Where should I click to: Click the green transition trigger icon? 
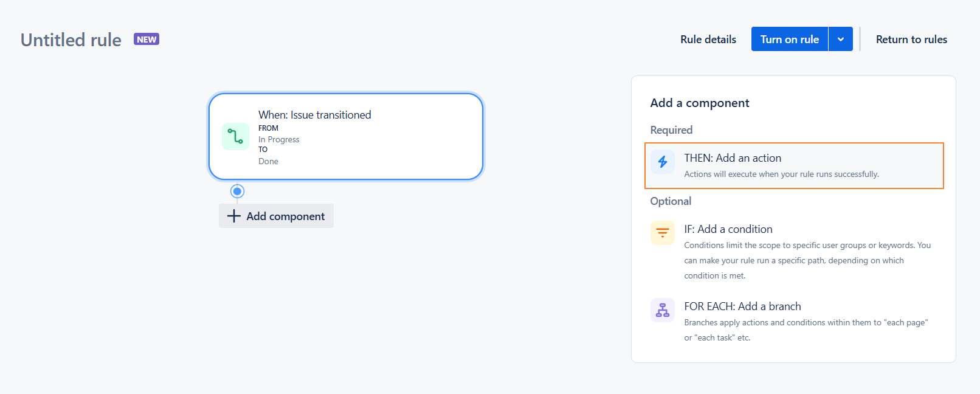tap(235, 136)
